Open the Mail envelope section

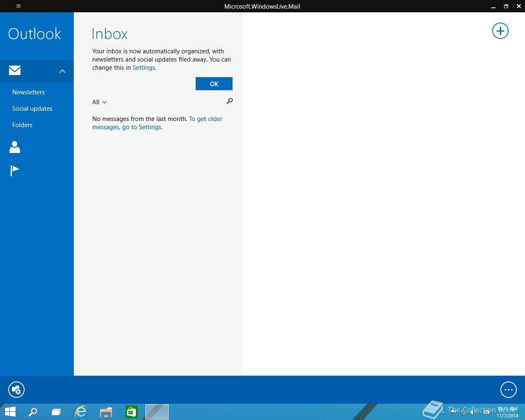[15, 71]
